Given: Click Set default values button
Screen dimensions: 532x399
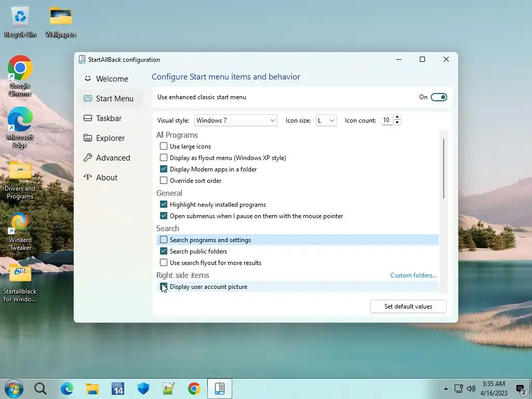Looking at the screenshot, I should [x=408, y=307].
